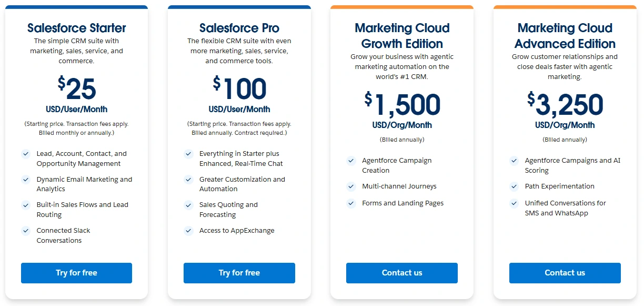Viewport: 644px width, 306px height.
Task: Click Try for free under Salesforce Pro
Action: tap(239, 273)
